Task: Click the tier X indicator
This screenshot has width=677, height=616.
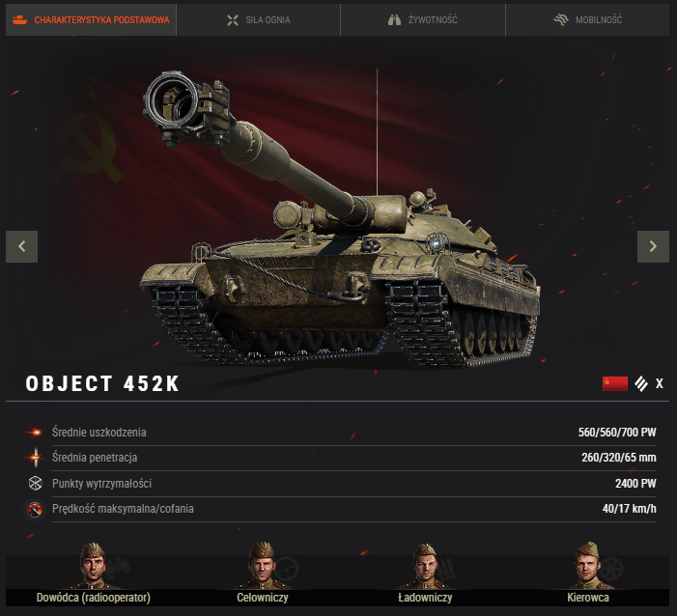Action: (x=659, y=383)
